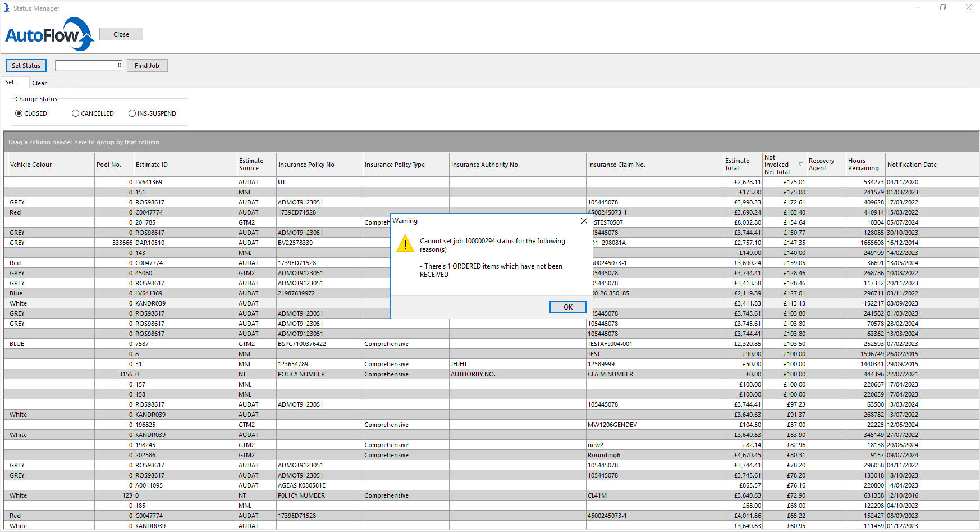Click Insurance Authority No. column header

pos(518,165)
